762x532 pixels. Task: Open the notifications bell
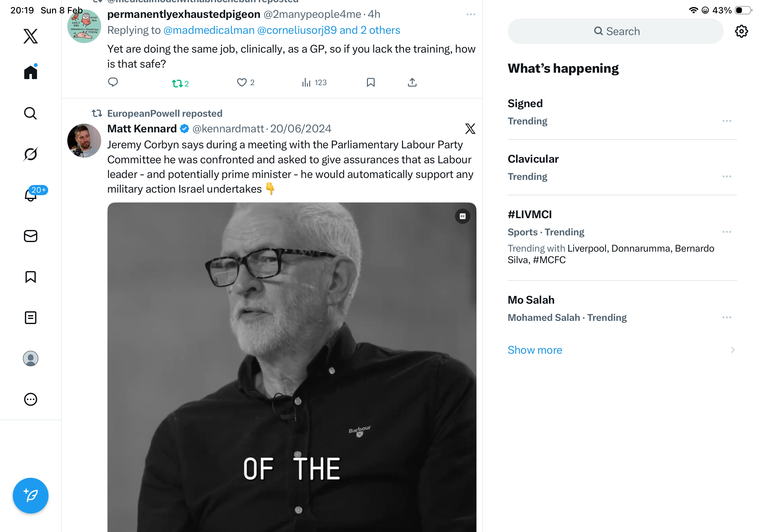31,195
